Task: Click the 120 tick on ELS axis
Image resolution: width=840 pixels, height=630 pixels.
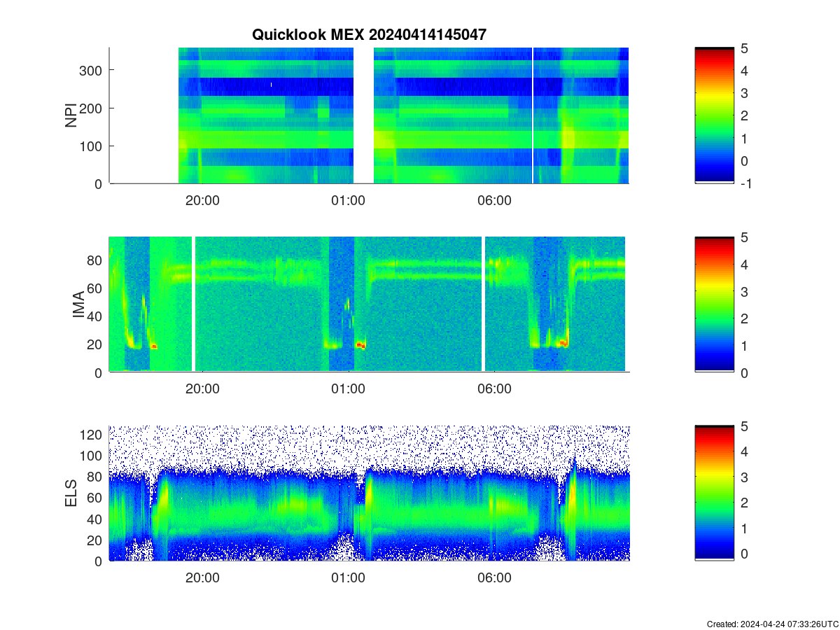Action: tap(92, 435)
